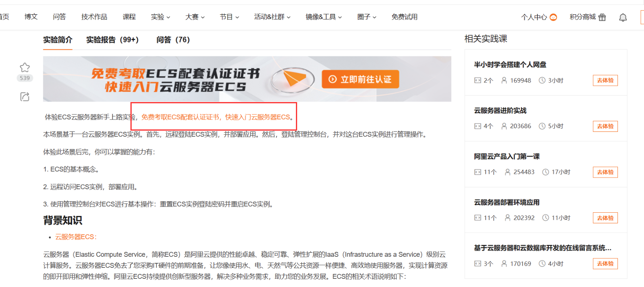This screenshot has width=644, height=287.
Task: Click the gift icon beside 积分商城
Action: coord(602,17)
